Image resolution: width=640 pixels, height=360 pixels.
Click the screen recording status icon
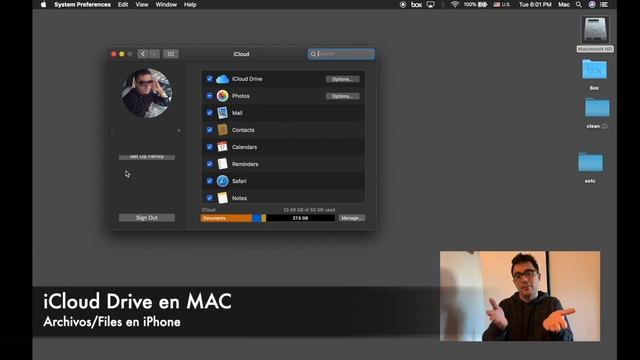coord(403,4)
